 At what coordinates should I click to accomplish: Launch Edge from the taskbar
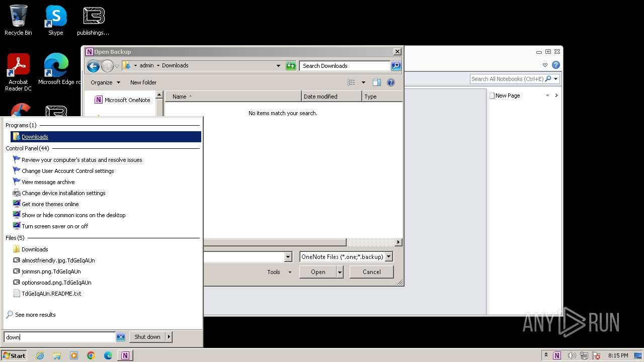[x=108, y=355]
